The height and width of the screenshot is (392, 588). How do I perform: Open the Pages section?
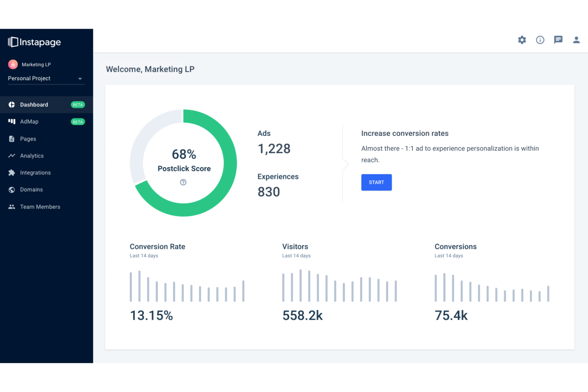28,139
